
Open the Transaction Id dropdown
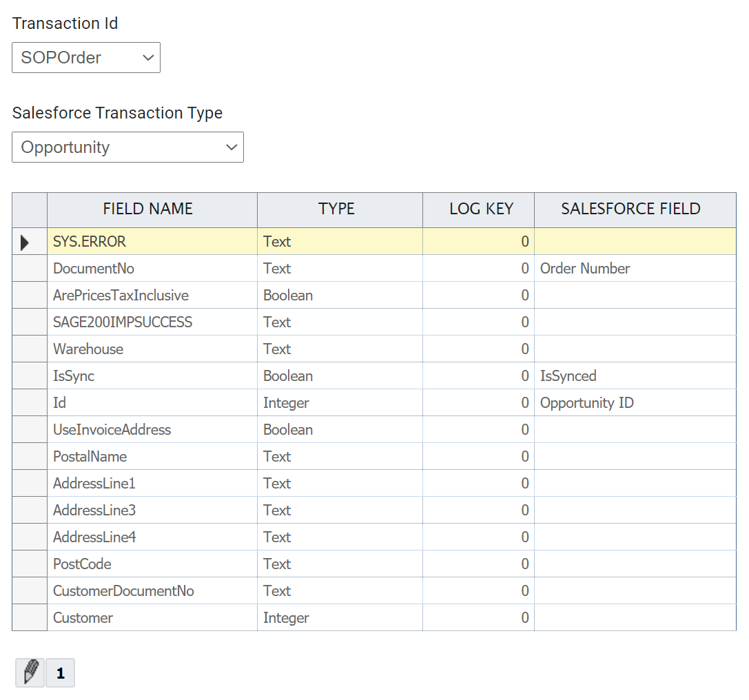[86, 58]
